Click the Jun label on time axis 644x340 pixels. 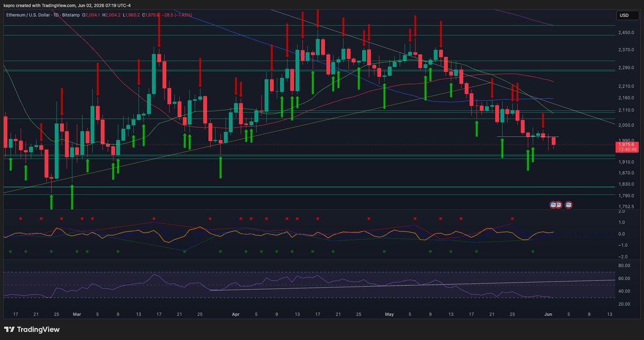click(548, 314)
